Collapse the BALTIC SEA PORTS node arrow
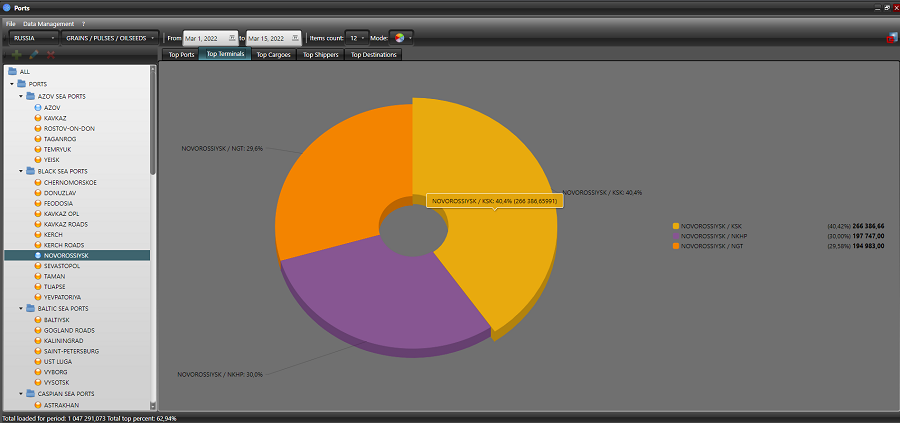This screenshot has width=900, height=423. pos(21,308)
